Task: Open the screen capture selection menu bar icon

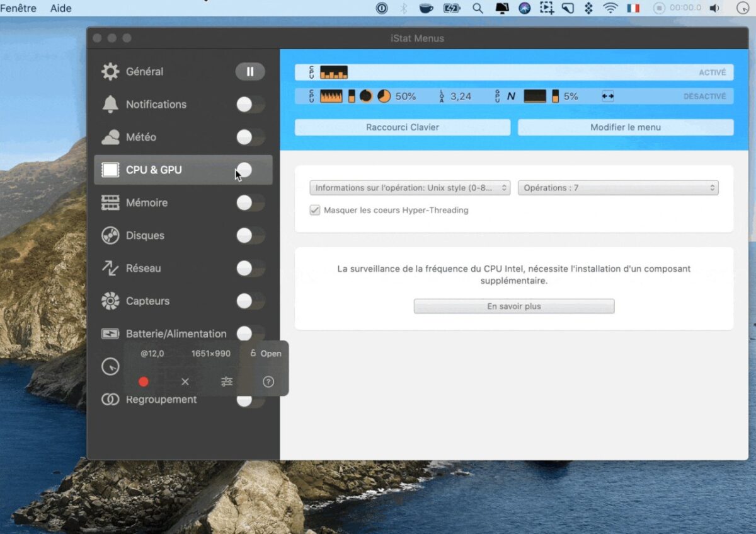Action: (x=546, y=8)
